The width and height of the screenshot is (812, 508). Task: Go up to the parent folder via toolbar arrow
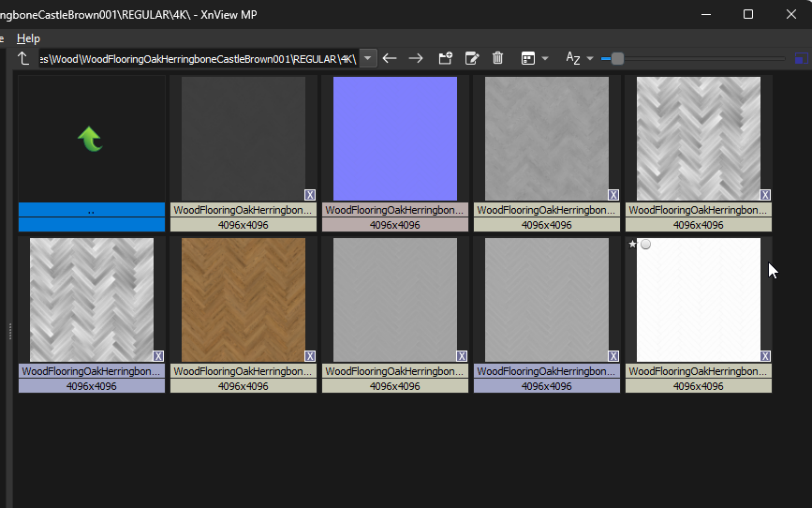[x=23, y=58]
